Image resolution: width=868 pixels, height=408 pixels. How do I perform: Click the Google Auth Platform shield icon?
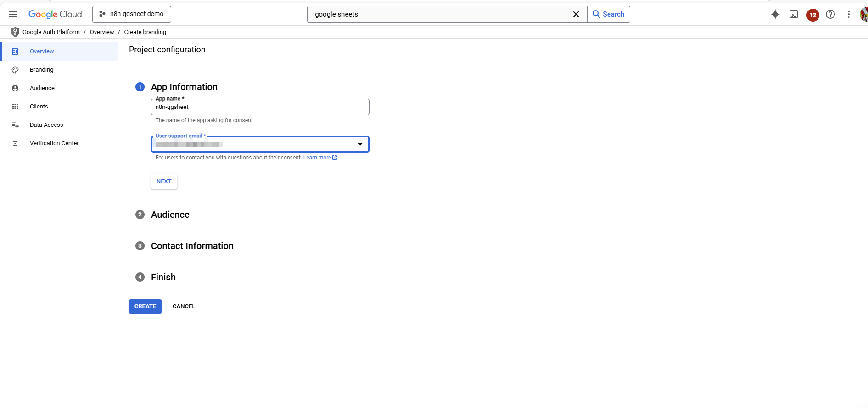click(15, 32)
